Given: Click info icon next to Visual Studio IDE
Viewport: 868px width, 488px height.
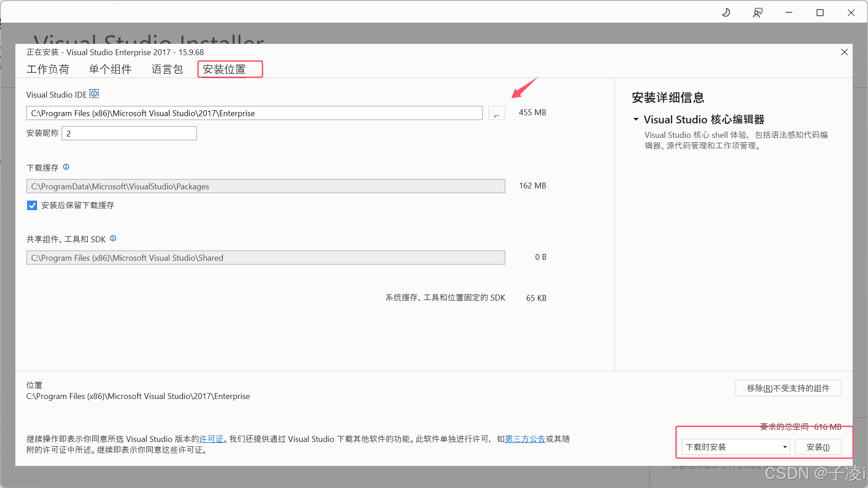Looking at the screenshot, I should (94, 94).
